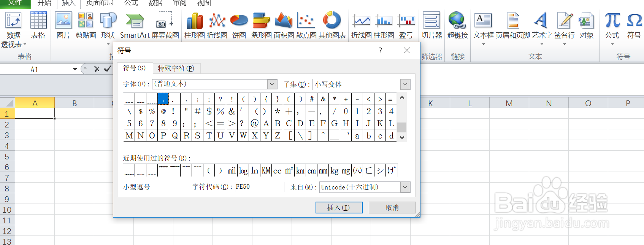Click the Select All corner triangle
This screenshot has height=245, width=644.
9,103
